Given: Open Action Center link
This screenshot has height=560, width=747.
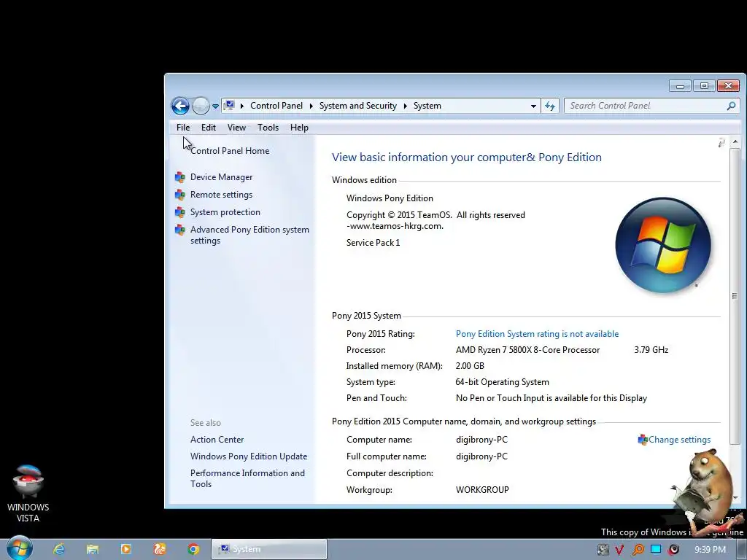Looking at the screenshot, I should [217, 440].
